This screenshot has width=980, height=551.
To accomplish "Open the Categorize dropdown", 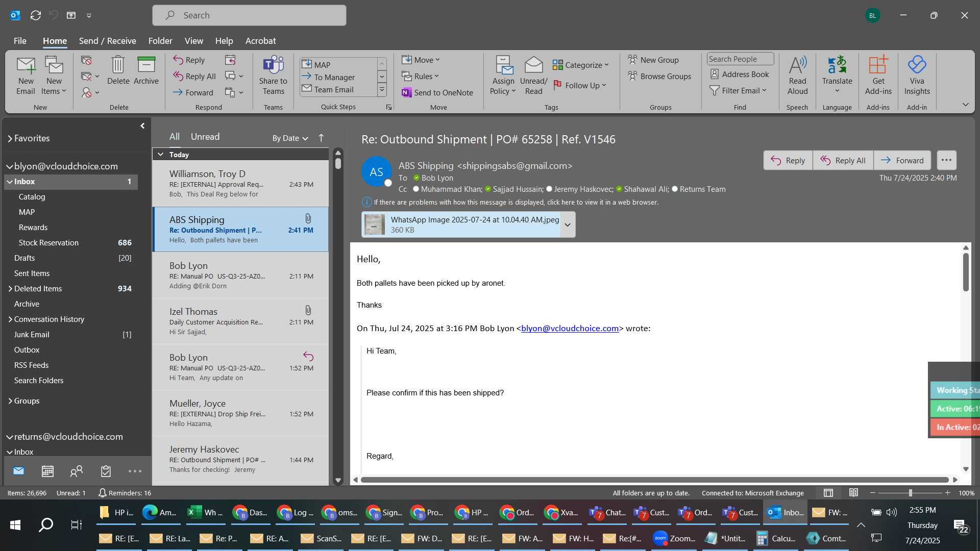I will [581, 65].
